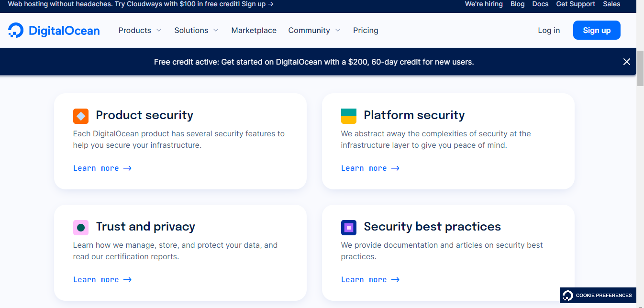Click Learn more under Security best practices
The height and width of the screenshot is (308, 644).
point(370,280)
